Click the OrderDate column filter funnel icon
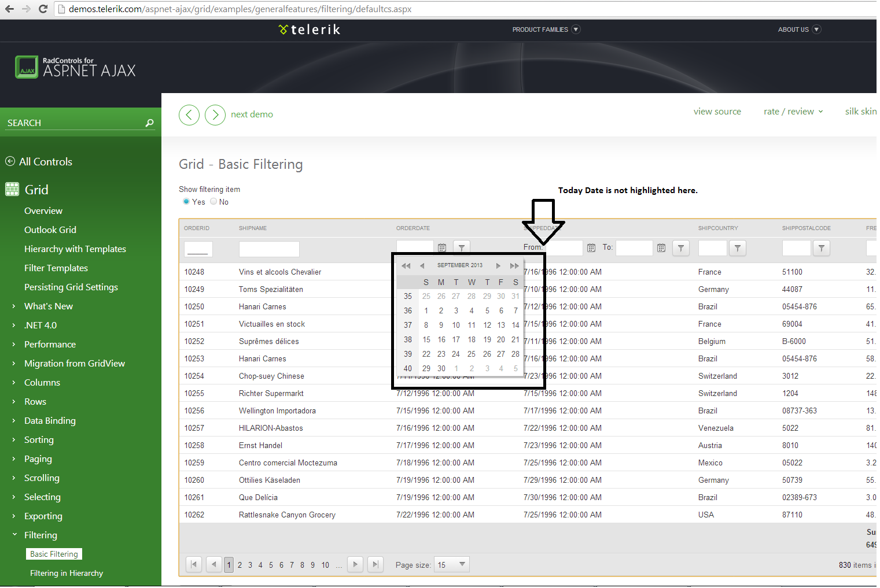Screen dimensions: 880x588 [x=462, y=248]
